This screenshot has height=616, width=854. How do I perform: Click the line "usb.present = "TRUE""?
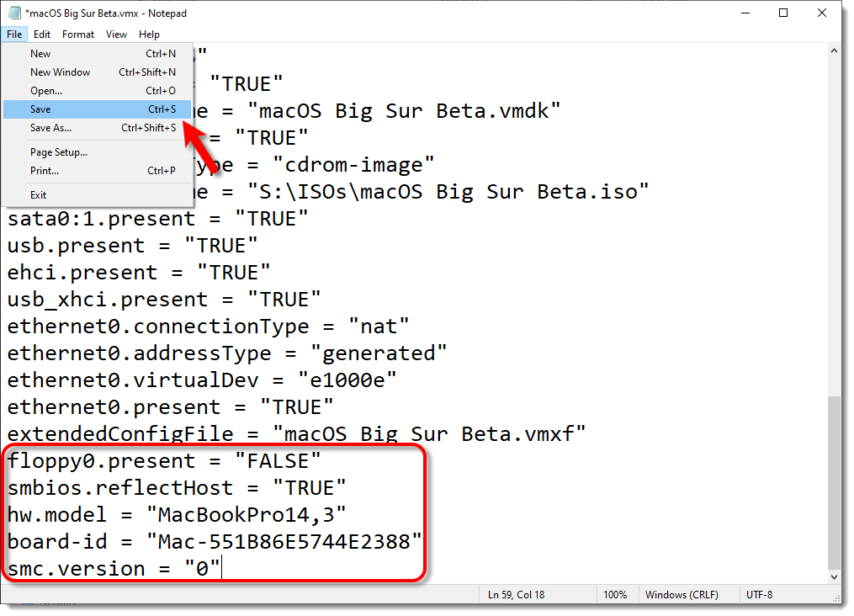click(132, 246)
